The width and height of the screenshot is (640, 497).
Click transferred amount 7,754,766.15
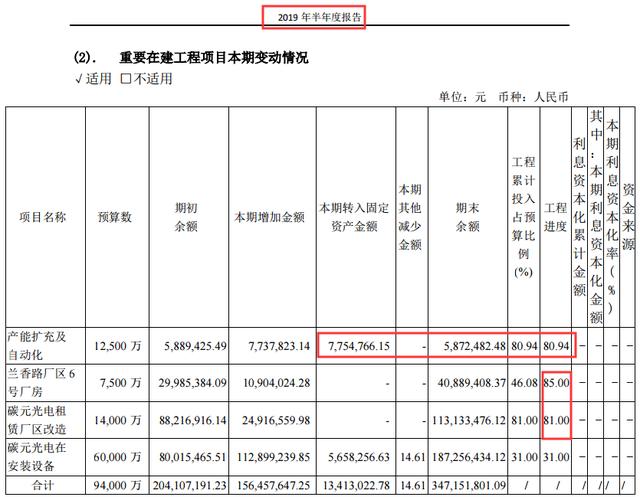pos(359,346)
